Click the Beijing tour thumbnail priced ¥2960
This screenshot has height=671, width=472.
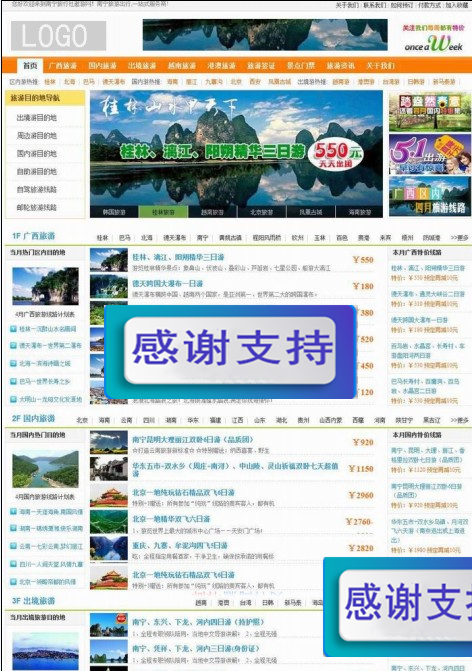[x=109, y=496]
